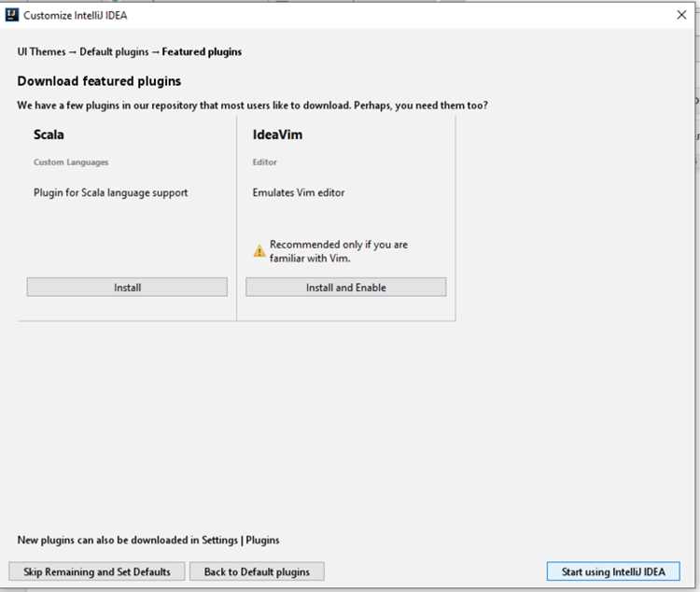The image size is (700, 592).
Task: Install the Scala plugin
Action: (127, 288)
